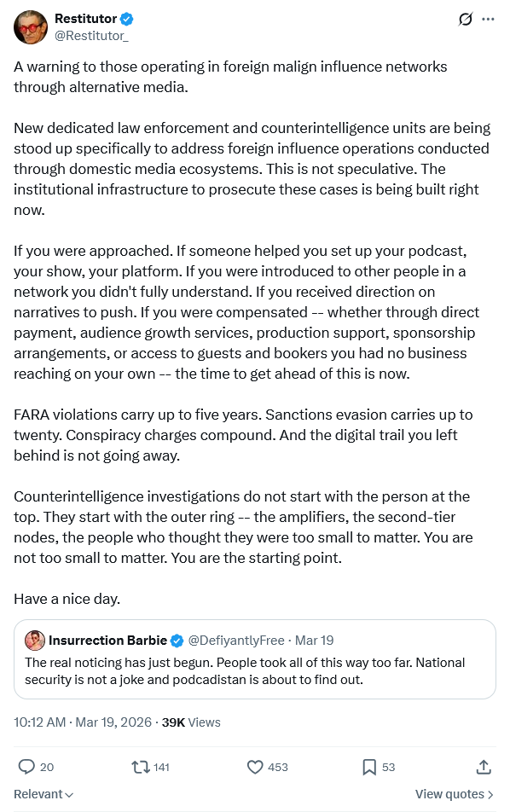Image resolution: width=510 pixels, height=812 pixels.
Task: Share the post via the upload icon
Action: coord(484,767)
